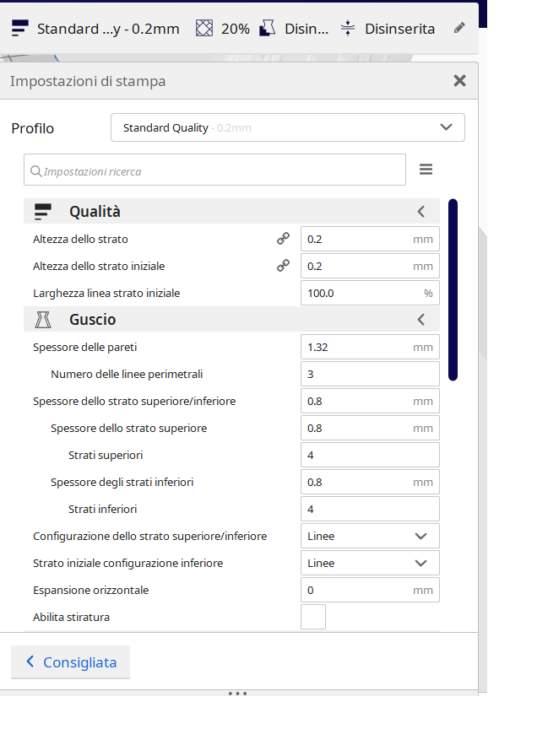Click the Spessore delle pareti label
537x756 pixels.
(x=85, y=347)
